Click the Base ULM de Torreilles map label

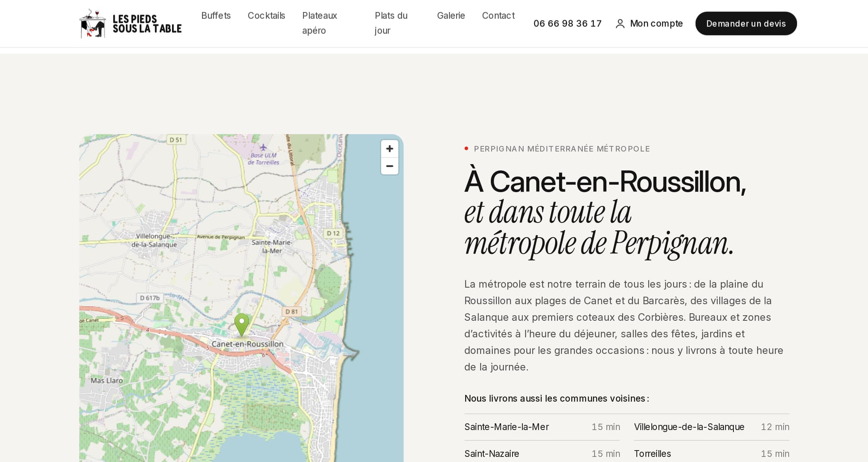[x=264, y=159]
